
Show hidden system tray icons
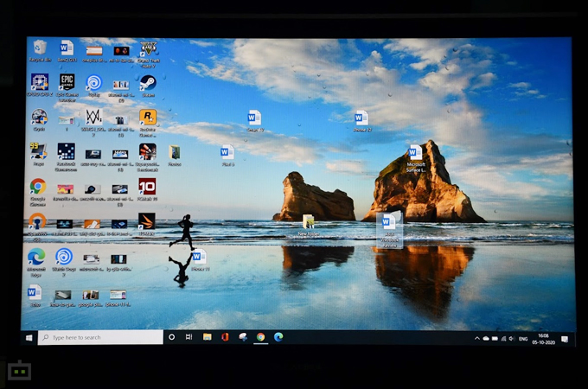(x=476, y=338)
